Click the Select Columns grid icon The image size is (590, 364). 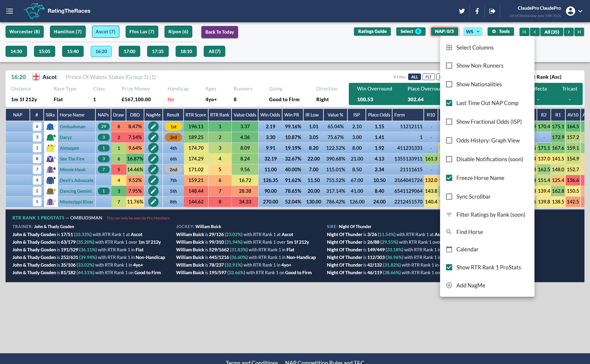(449, 47)
